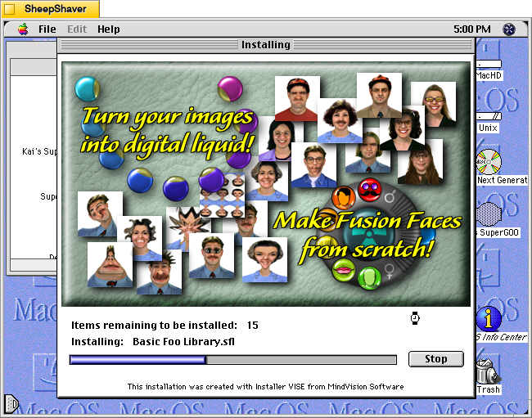Select the Trash icon
Viewport: 532px width, 418px height.
(487, 372)
